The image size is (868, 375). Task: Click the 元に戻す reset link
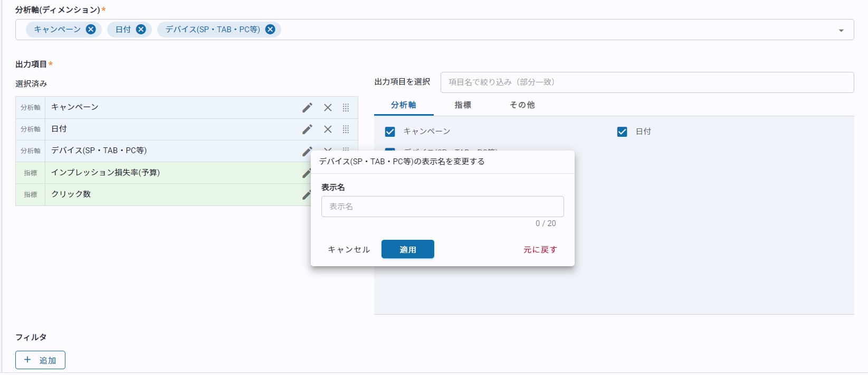(540, 249)
